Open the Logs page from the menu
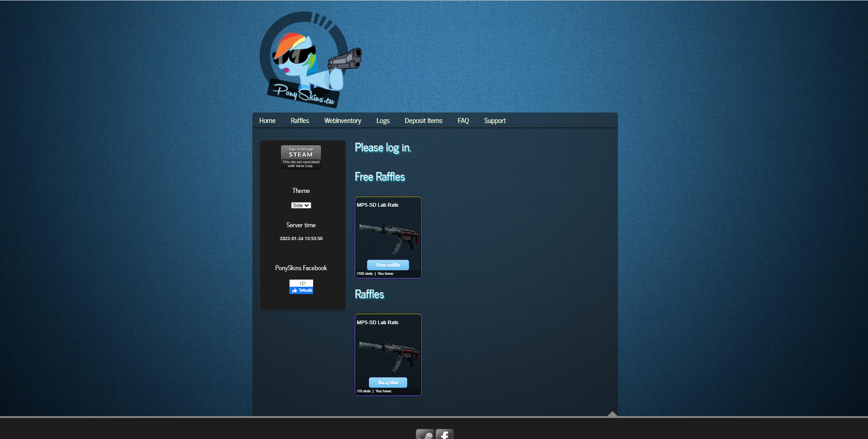The image size is (868, 439). (x=383, y=120)
